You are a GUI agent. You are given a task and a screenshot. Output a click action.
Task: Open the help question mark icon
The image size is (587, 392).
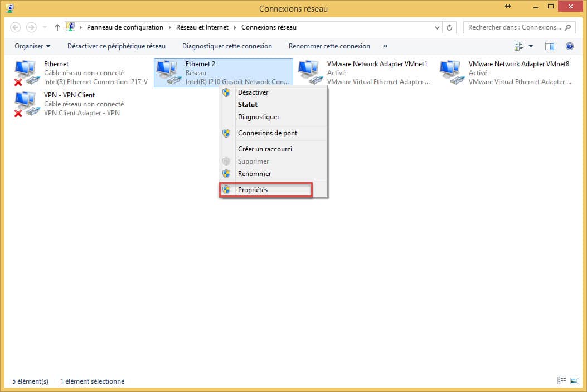click(x=569, y=46)
